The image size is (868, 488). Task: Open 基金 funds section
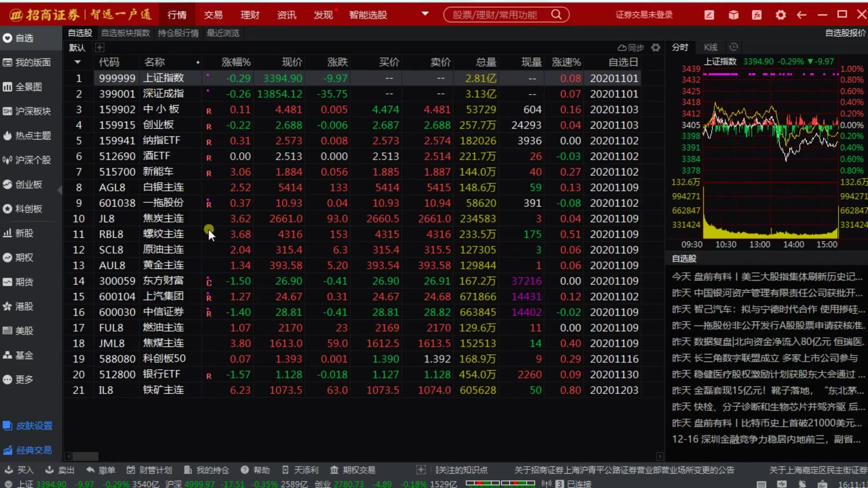(x=18, y=355)
